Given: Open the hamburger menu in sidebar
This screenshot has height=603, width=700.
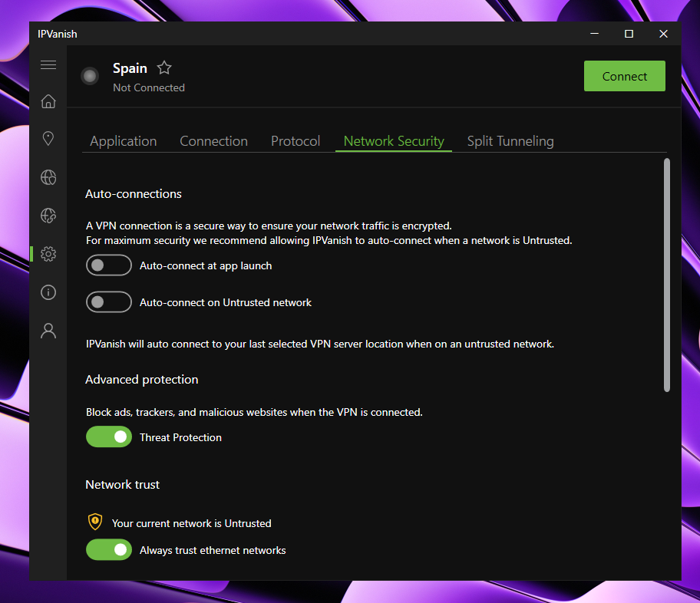Looking at the screenshot, I should point(48,65).
